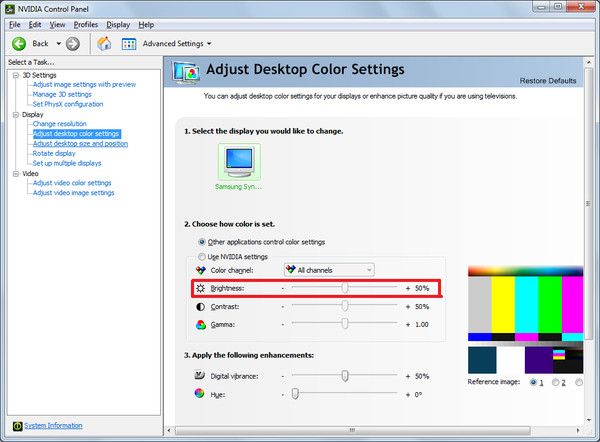Collapse the 3D Settings tree node
Viewport: 600px width, 442px height.
16,75
